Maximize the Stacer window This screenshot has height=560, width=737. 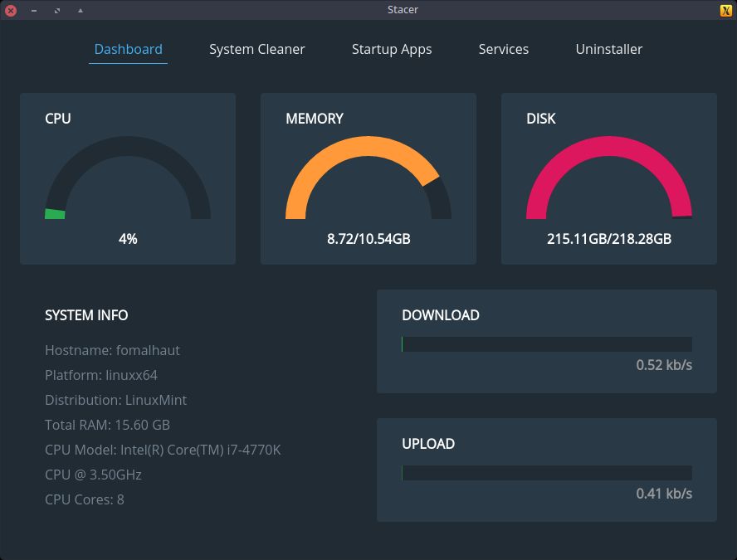point(57,10)
